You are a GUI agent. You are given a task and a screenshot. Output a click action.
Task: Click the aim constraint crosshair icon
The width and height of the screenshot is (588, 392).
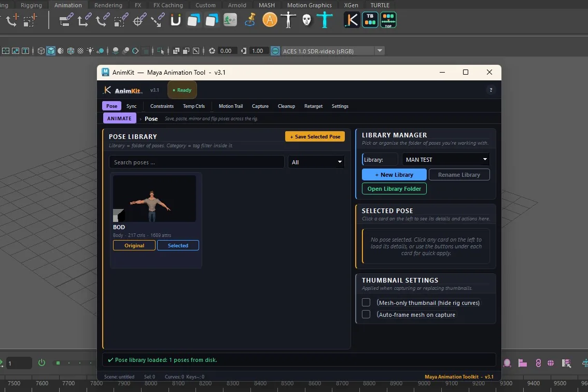coord(139,20)
